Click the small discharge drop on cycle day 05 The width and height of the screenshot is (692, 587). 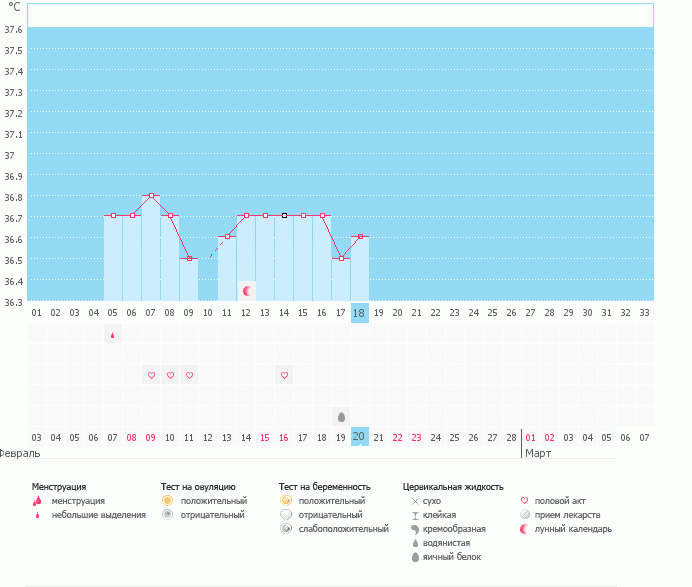click(113, 335)
